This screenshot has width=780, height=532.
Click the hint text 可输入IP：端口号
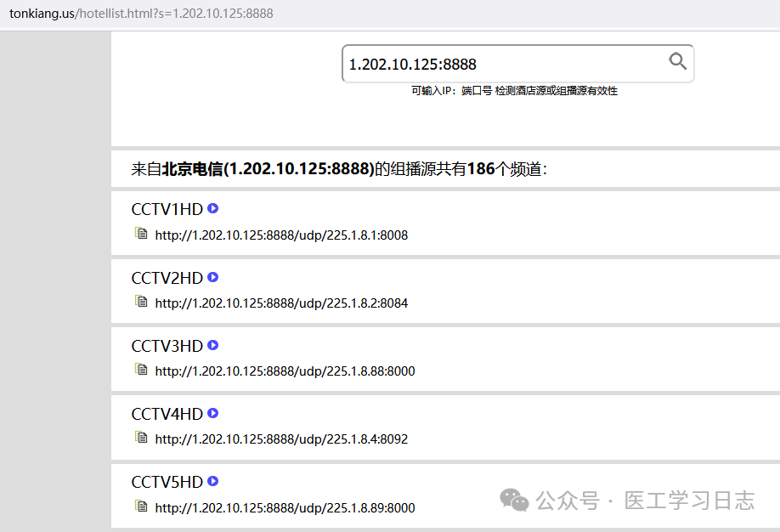coord(514,91)
